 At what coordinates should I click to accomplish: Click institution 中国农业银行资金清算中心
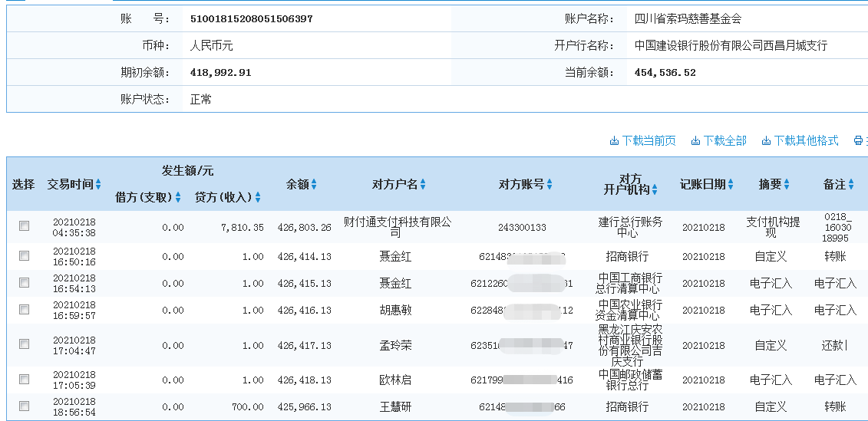[630, 310]
